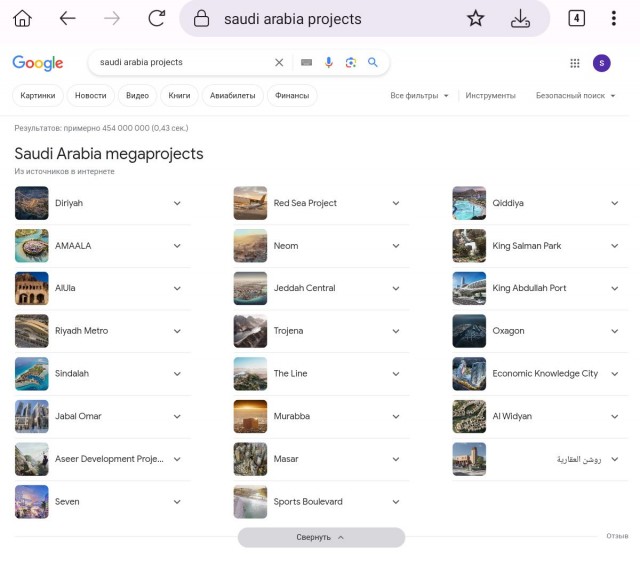The width and height of the screenshot is (640, 565).
Task: Open Economic Knowledge City text
Action: pos(545,374)
